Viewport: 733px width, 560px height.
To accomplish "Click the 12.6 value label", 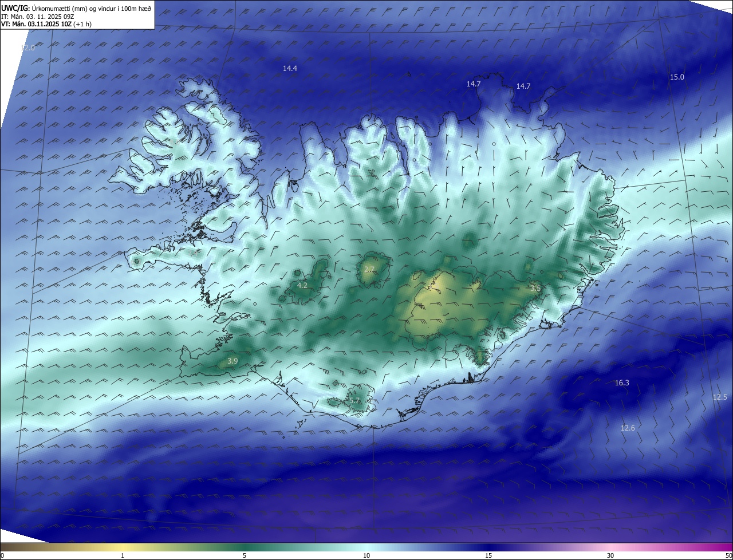I will point(628,428).
